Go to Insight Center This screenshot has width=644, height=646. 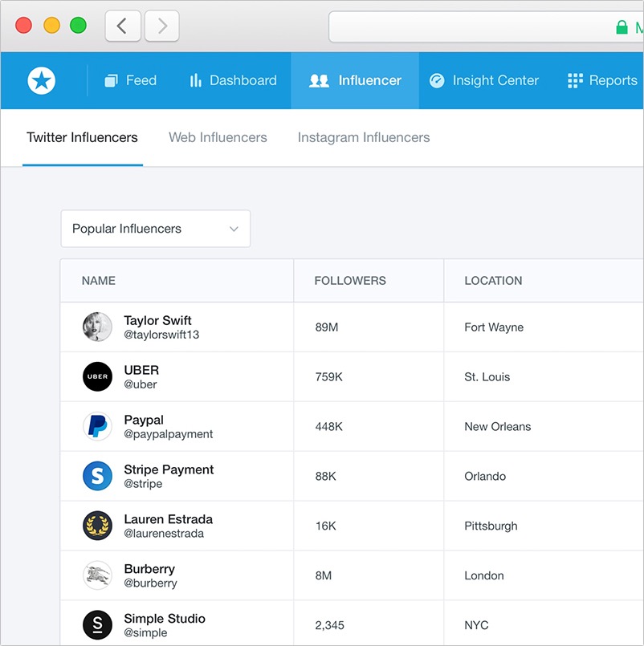pos(484,80)
